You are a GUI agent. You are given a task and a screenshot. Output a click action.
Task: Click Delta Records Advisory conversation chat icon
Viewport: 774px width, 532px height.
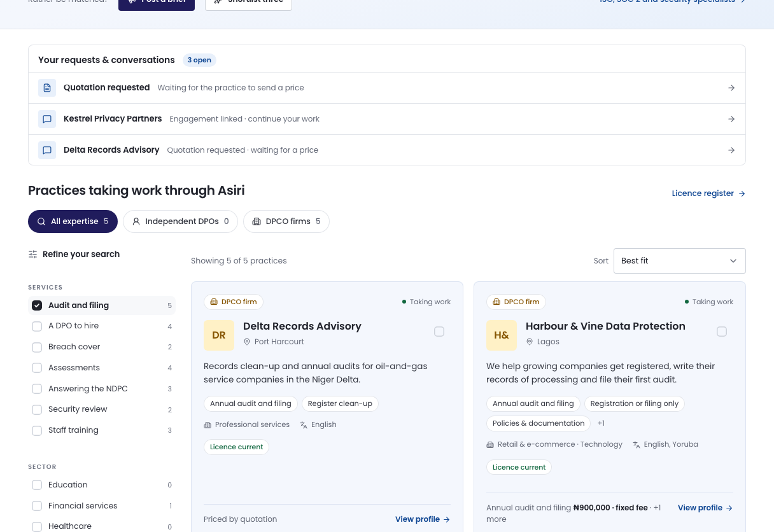47,150
